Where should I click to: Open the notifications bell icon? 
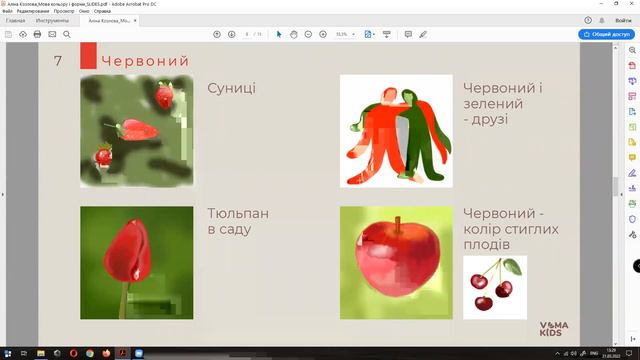coord(602,20)
